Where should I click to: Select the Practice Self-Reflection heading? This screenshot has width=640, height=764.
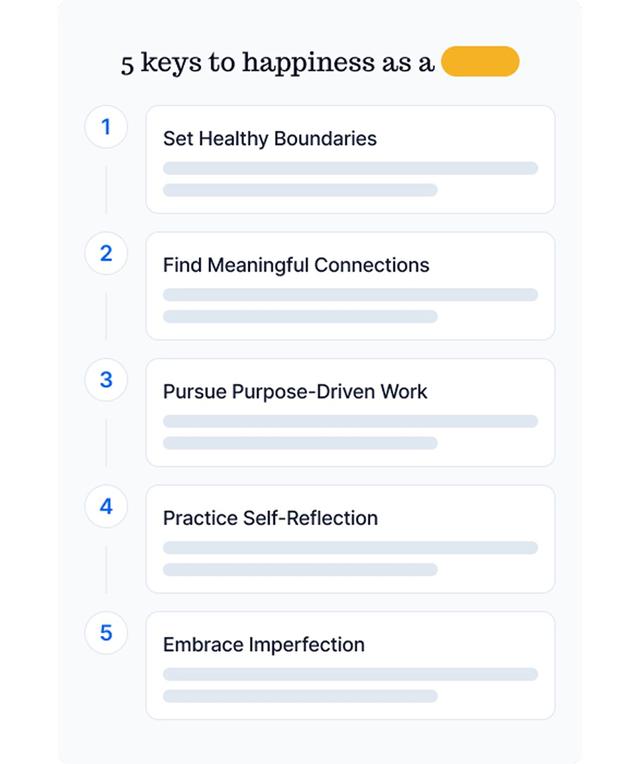[270, 518]
